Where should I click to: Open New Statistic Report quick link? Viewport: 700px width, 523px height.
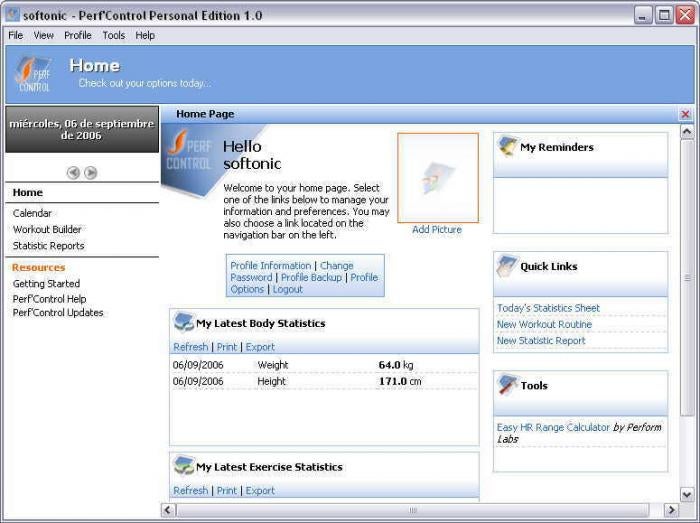click(x=541, y=340)
